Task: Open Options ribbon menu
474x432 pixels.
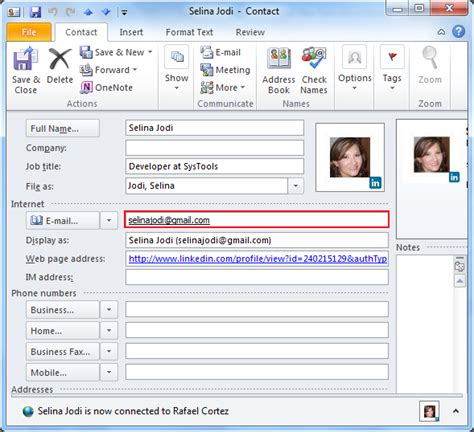Action: click(x=355, y=68)
